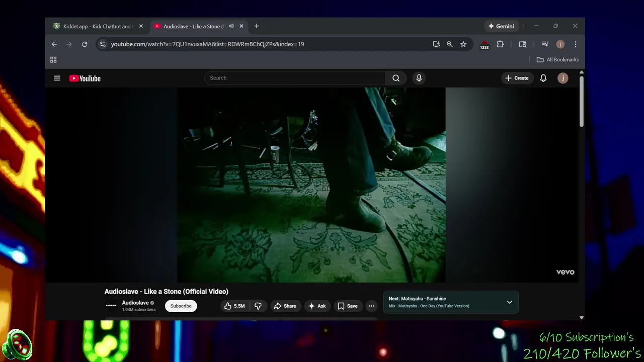
Task: Click the video title Like a Stone
Action: pyautogui.click(x=167, y=292)
